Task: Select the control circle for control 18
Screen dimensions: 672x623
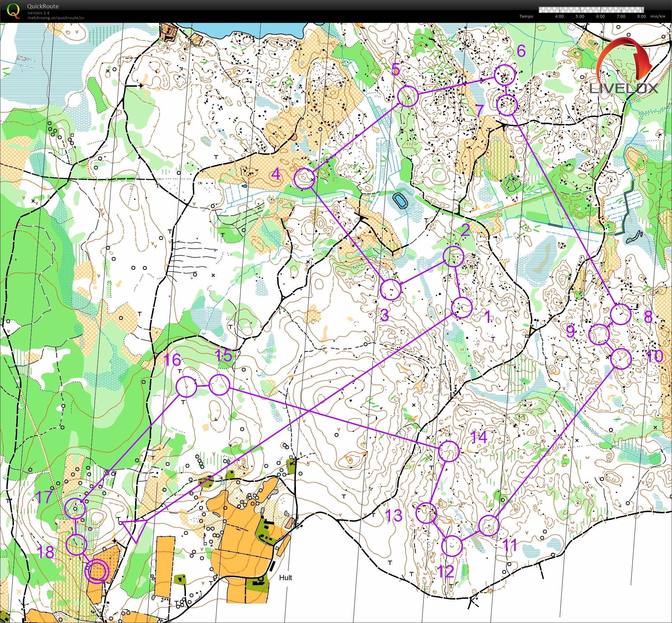Action: click(76, 545)
